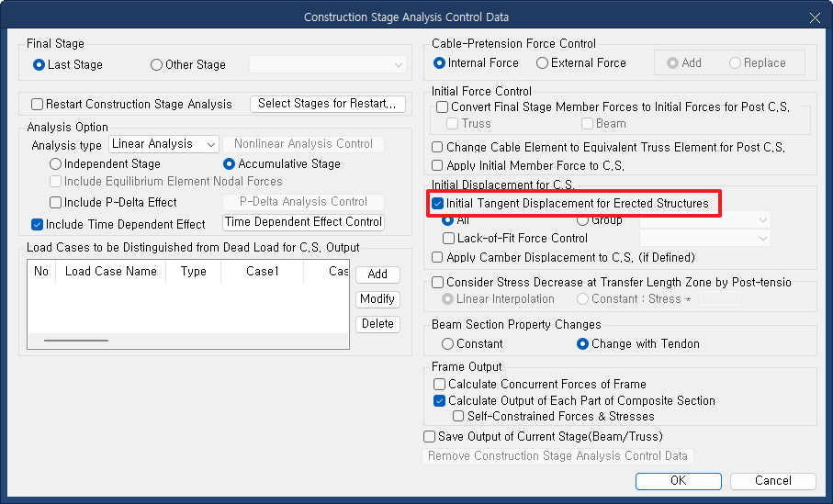The width and height of the screenshot is (833, 504).
Task: Open the Analysis type dropdown
Action: pos(163,144)
